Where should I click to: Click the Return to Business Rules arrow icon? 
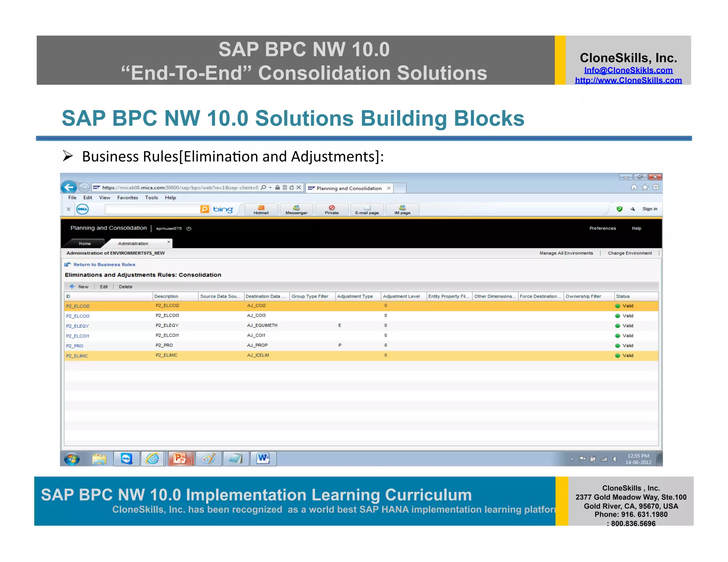[68, 264]
